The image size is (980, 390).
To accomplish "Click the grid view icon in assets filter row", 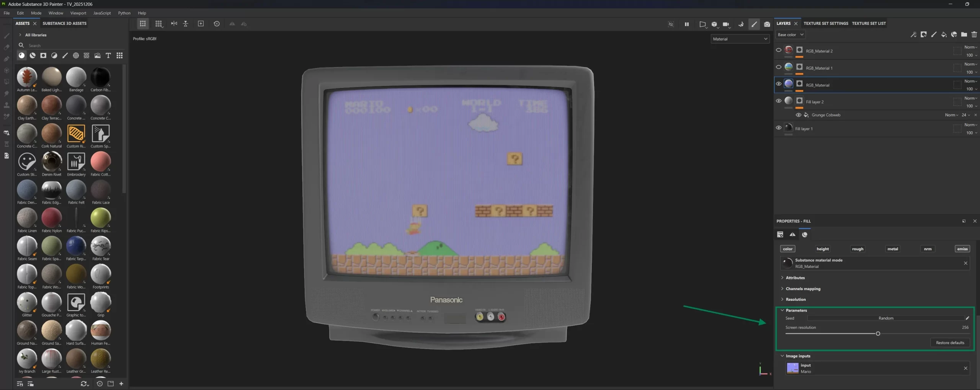I will pos(119,55).
